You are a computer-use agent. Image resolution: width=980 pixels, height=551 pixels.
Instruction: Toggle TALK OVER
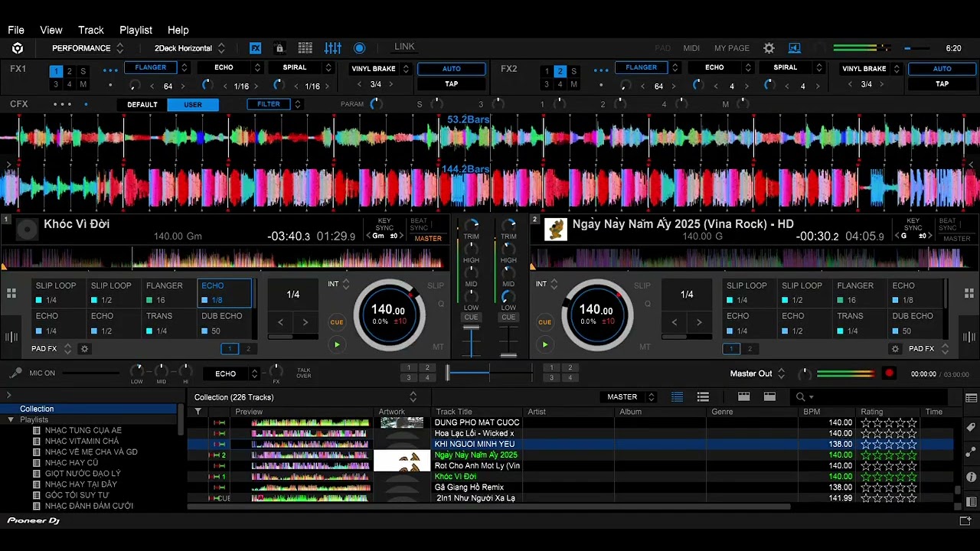coord(304,373)
